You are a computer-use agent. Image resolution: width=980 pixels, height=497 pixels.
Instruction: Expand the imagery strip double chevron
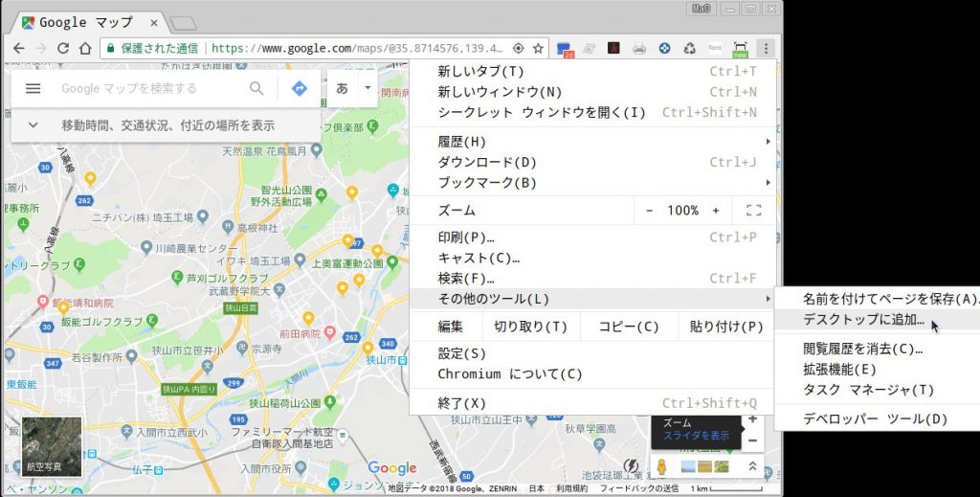(x=752, y=466)
